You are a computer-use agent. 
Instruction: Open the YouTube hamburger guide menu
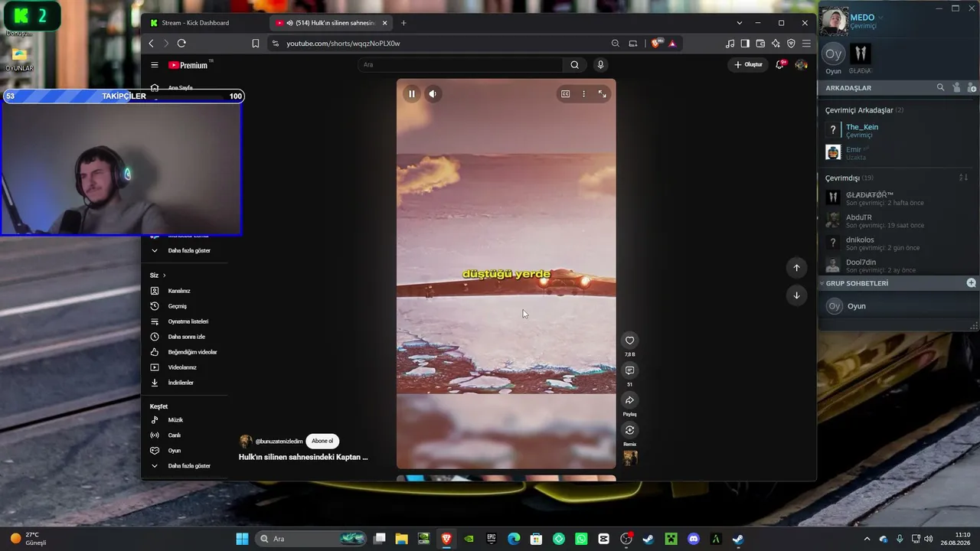point(155,65)
